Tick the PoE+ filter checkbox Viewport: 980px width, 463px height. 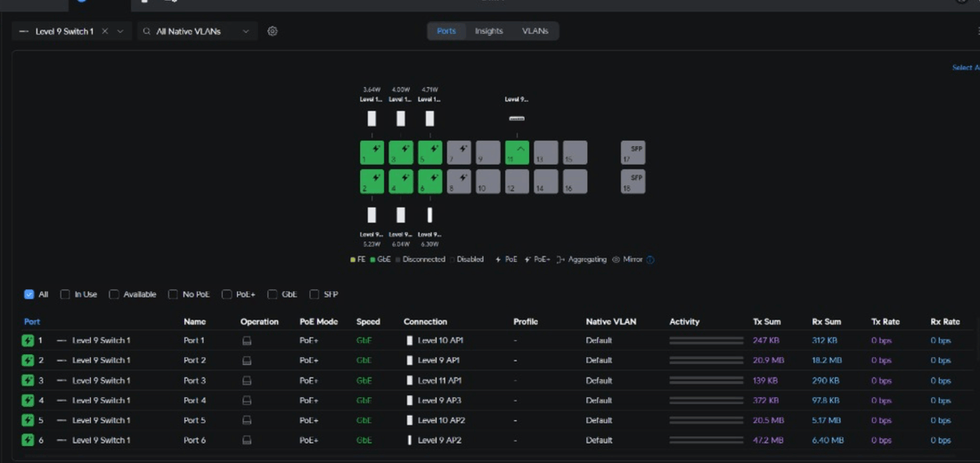click(x=227, y=295)
